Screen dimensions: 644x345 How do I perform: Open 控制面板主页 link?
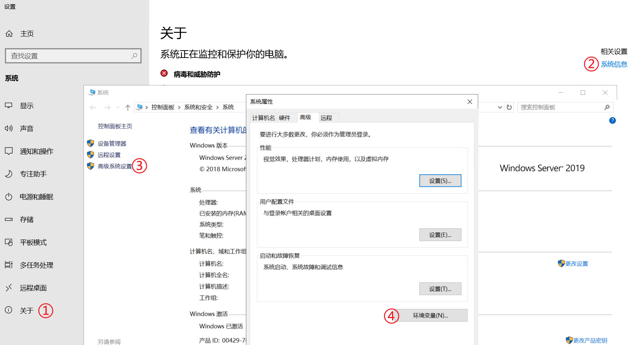[115, 126]
